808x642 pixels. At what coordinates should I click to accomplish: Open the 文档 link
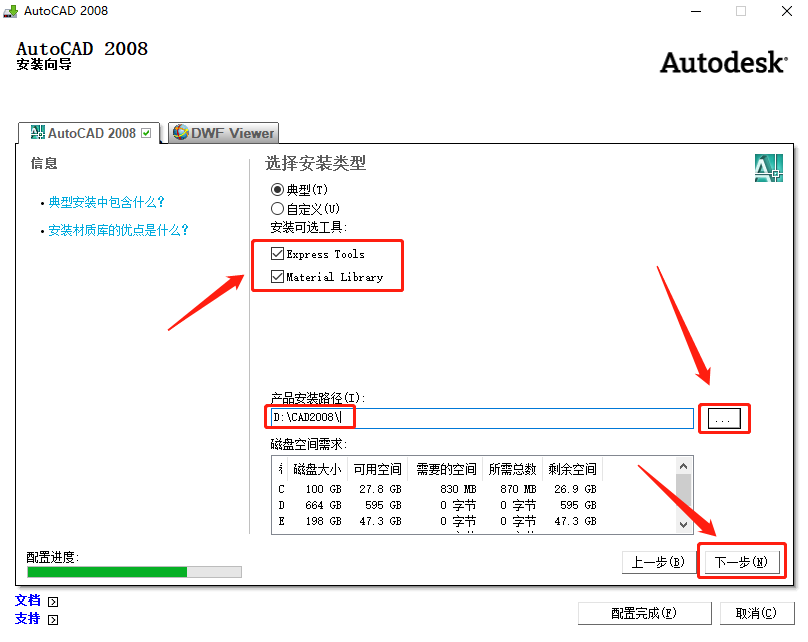[28, 600]
